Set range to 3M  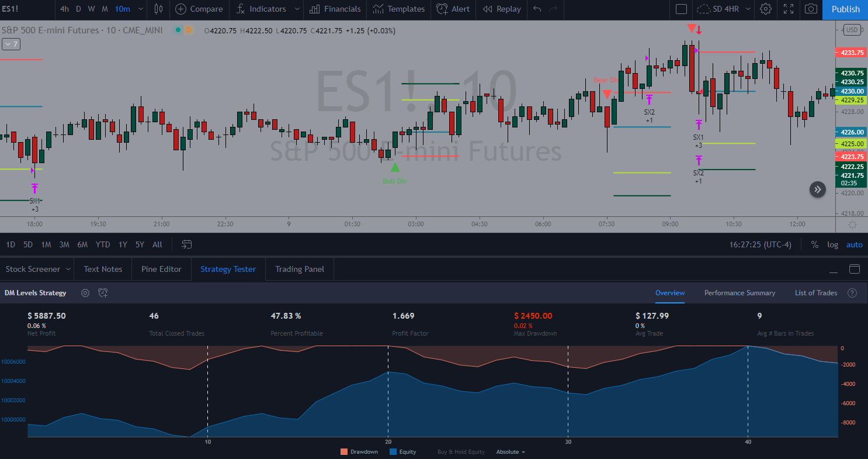(x=64, y=244)
